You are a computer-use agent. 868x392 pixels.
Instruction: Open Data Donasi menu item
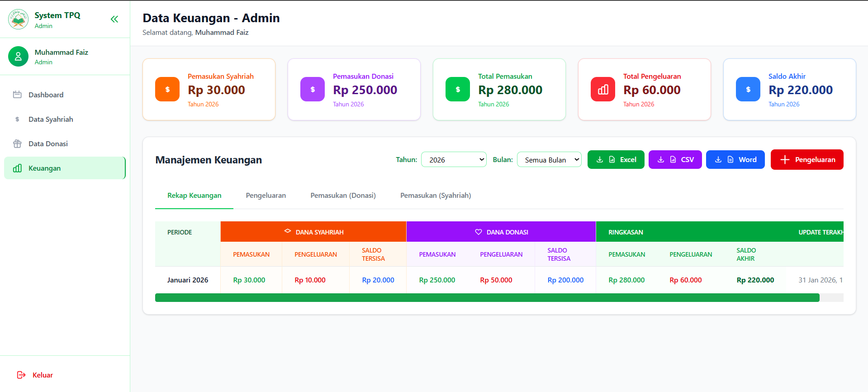point(65,143)
